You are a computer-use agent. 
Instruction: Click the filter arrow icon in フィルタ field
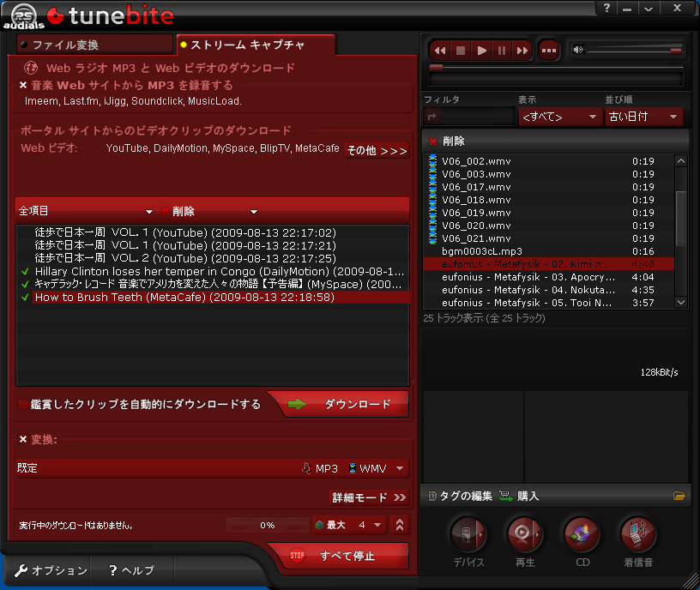[431, 117]
